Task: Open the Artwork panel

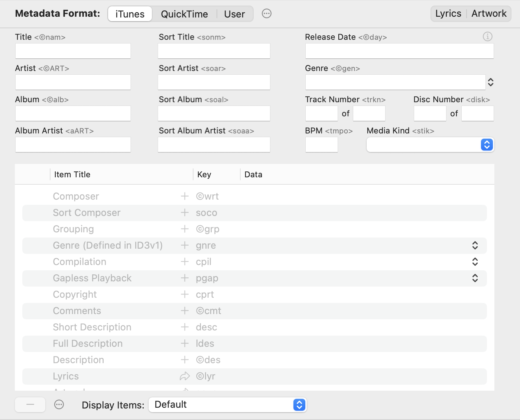Action: pyautogui.click(x=489, y=14)
